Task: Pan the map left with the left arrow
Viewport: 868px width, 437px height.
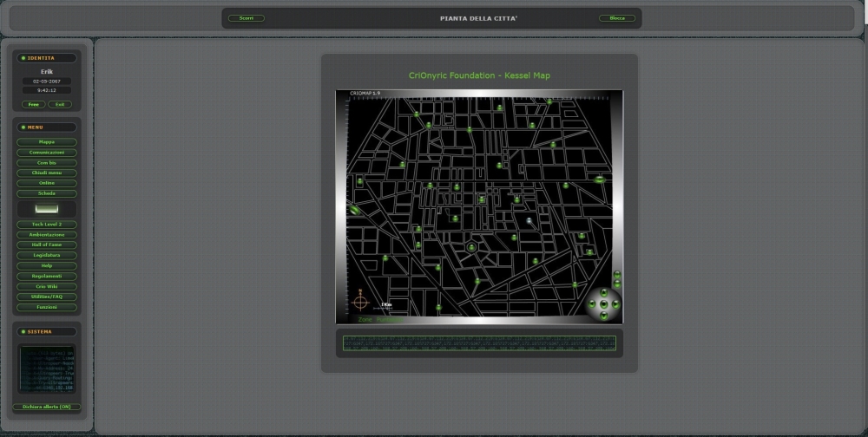Action: (592, 304)
